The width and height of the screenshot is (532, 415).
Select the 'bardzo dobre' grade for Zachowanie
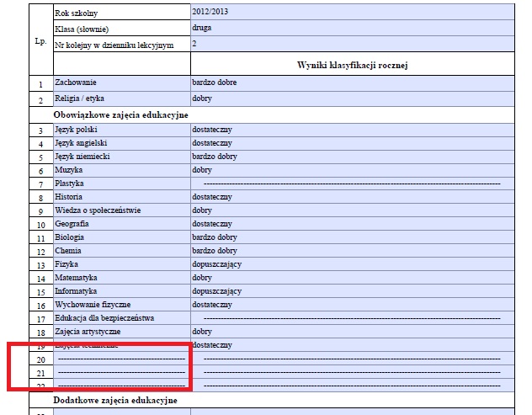pyautogui.click(x=353, y=83)
